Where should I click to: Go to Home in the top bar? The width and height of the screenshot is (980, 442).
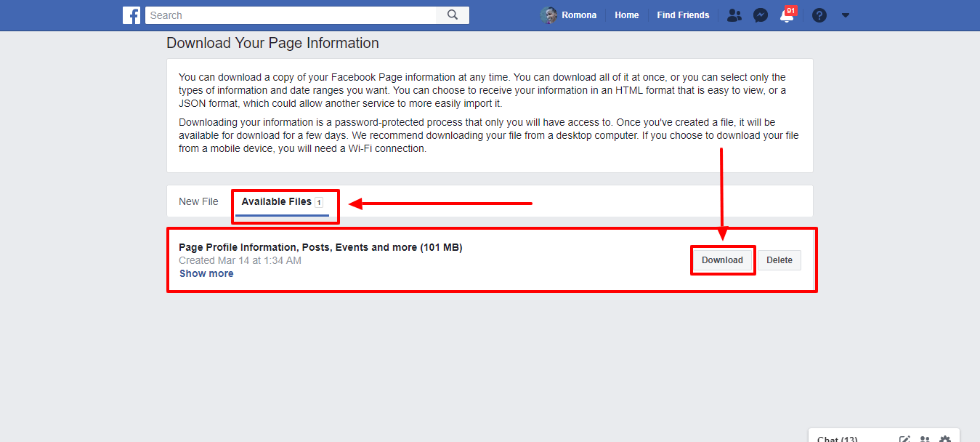[x=627, y=15]
